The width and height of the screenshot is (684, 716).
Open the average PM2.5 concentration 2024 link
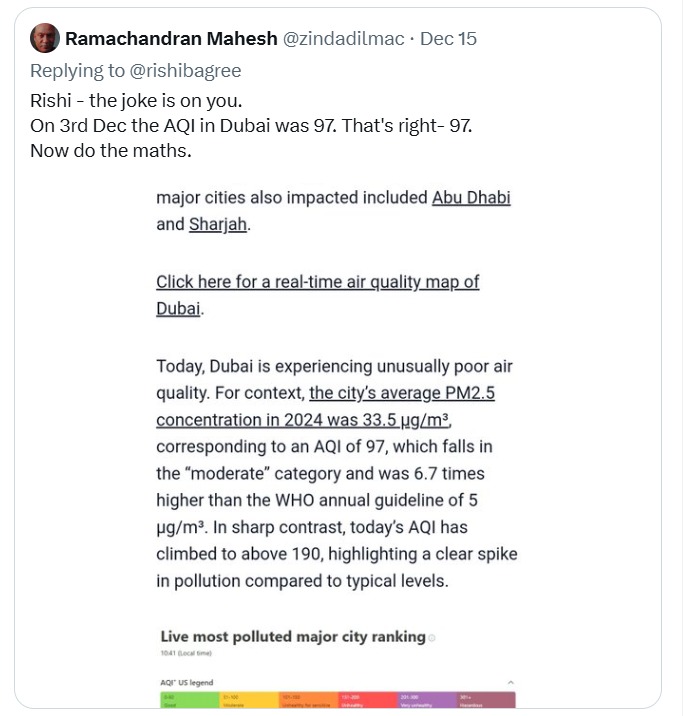(400, 393)
